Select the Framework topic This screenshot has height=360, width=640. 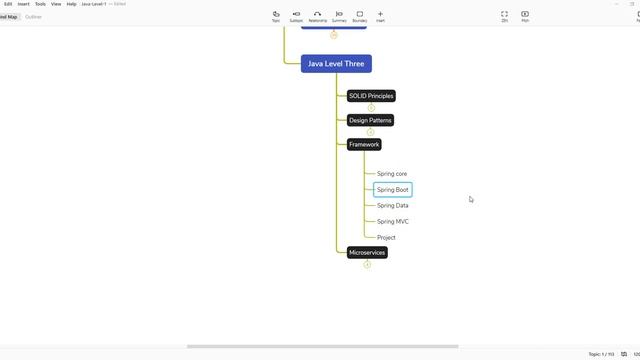(364, 144)
